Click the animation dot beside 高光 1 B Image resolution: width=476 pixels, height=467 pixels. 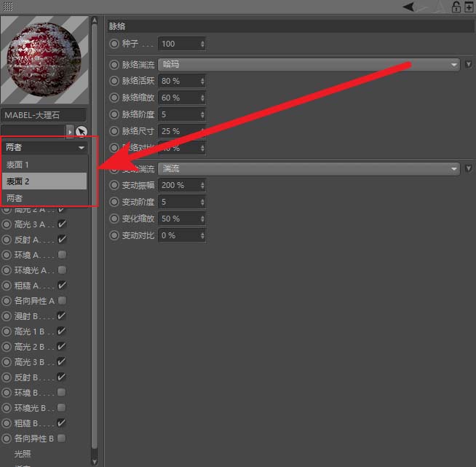coord(7,331)
